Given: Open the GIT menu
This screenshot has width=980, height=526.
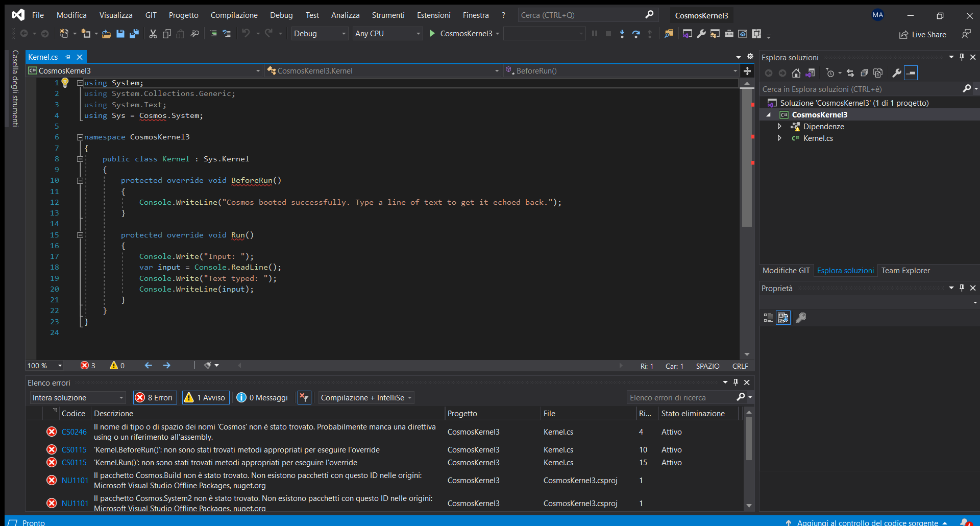Looking at the screenshot, I should [x=150, y=15].
